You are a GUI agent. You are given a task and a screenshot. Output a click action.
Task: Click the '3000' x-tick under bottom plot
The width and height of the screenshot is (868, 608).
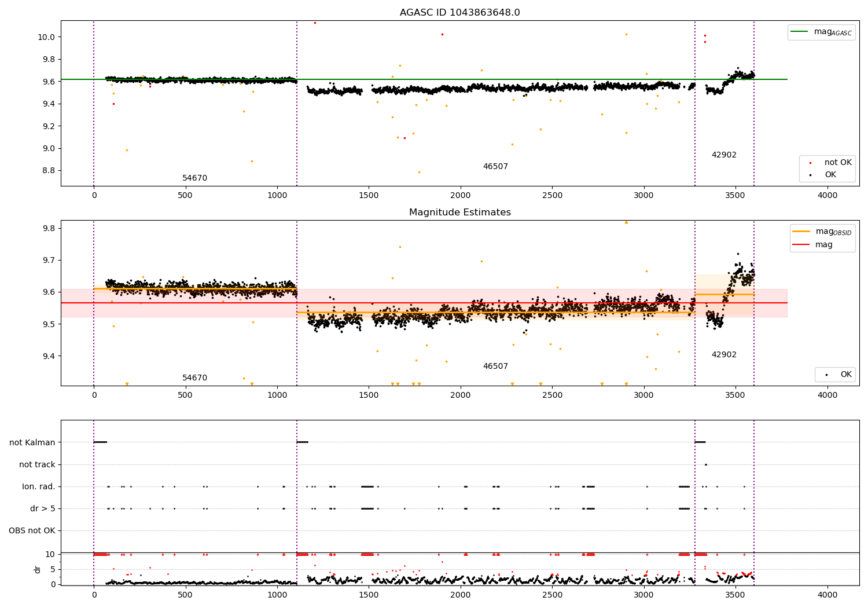pyautogui.click(x=644, y=595)
